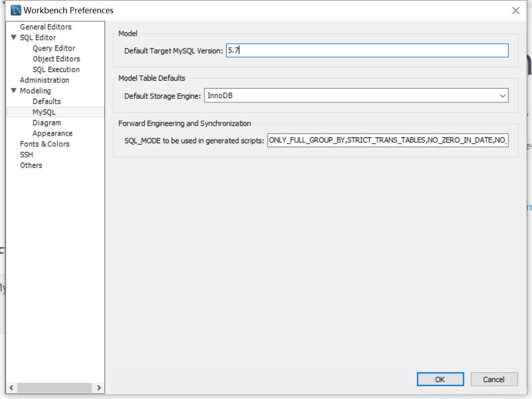This screenshot has width=532, height=399.
Task: Click the Default Target MySQL Version field
Action: coord(367,51)
